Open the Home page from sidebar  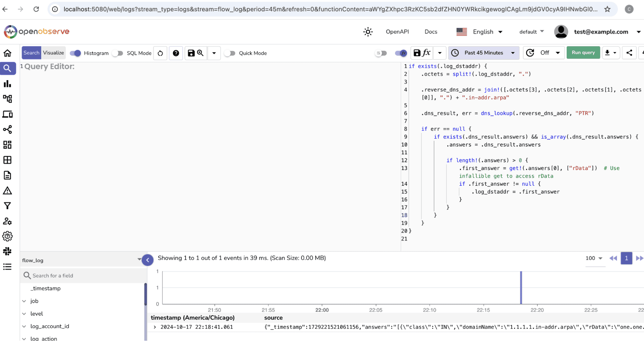[x=8, y=53]
